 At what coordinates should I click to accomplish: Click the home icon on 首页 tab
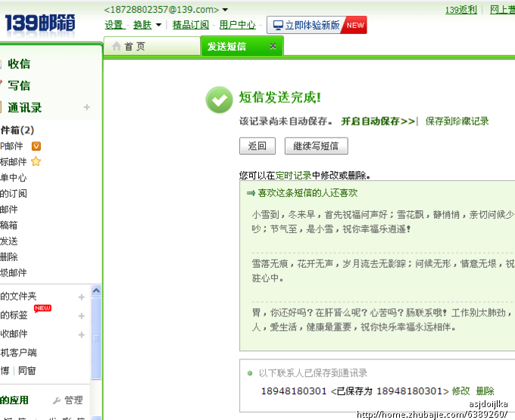point(117,46)
